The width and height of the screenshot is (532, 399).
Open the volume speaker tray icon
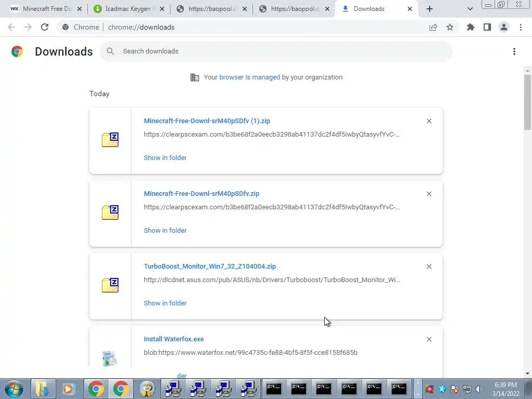(480, 389)
